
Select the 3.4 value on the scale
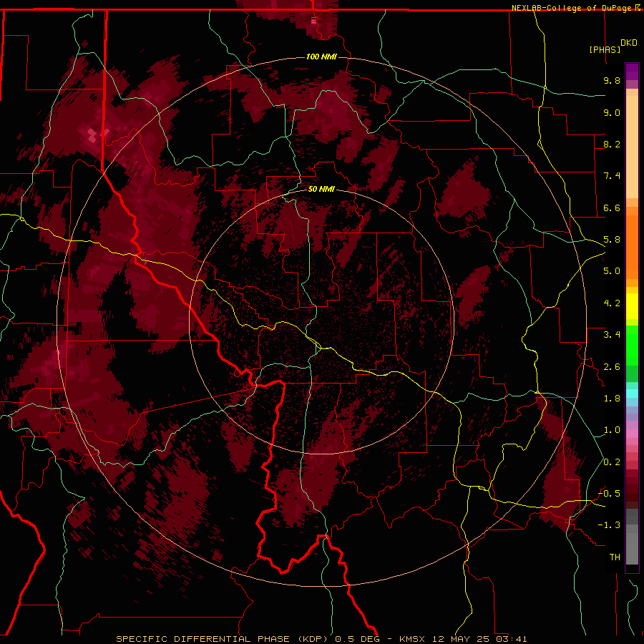(x=612, y=335)
